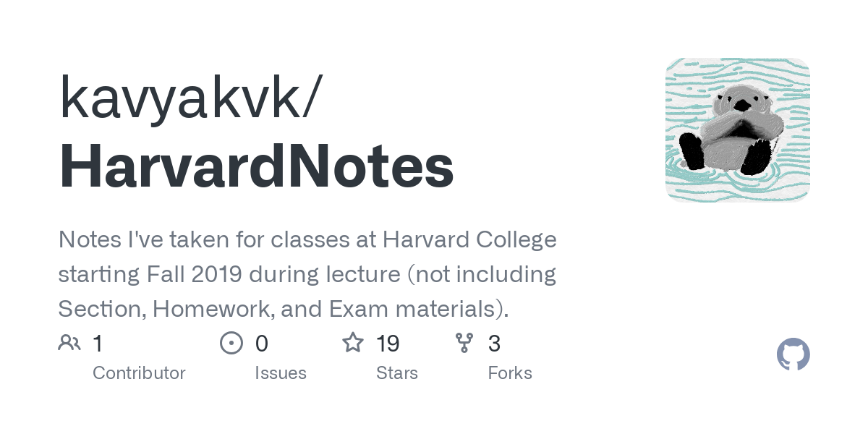Image resolution: width=868 pixels, height=434 pixels.
Task: Click the description line mentioning Harvard College
Action: click(307, 239)
